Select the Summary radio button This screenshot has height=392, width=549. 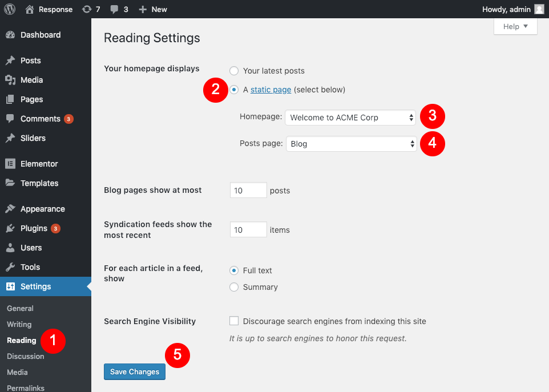[234, 287]
